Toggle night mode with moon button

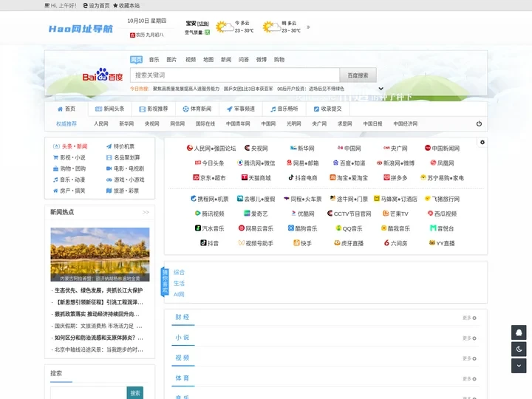(519, 349)
